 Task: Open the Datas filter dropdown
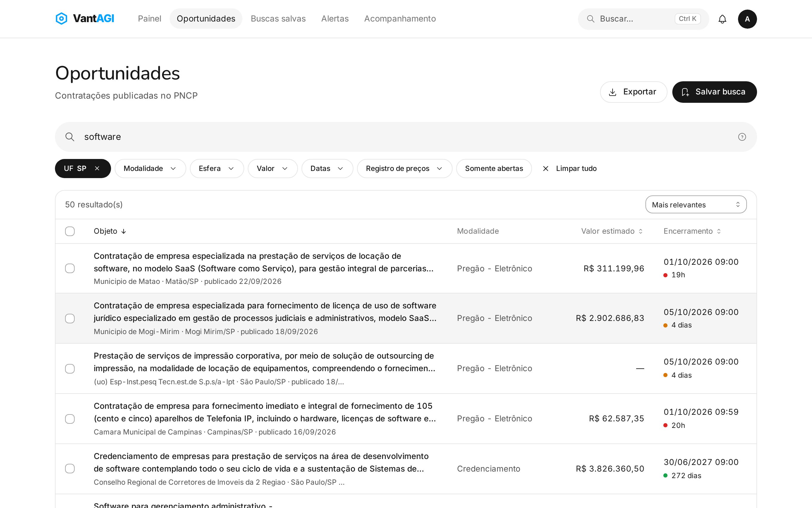327,168
